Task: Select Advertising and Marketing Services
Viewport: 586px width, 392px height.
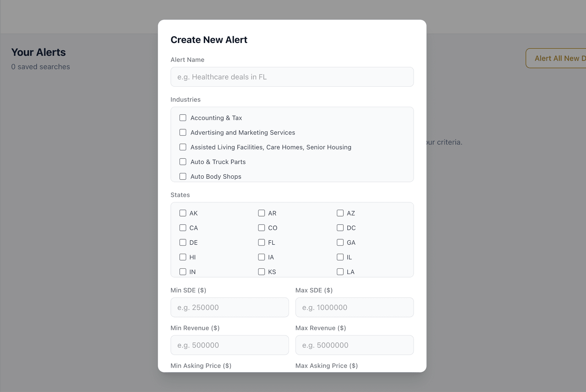Action: coord(183,132)
